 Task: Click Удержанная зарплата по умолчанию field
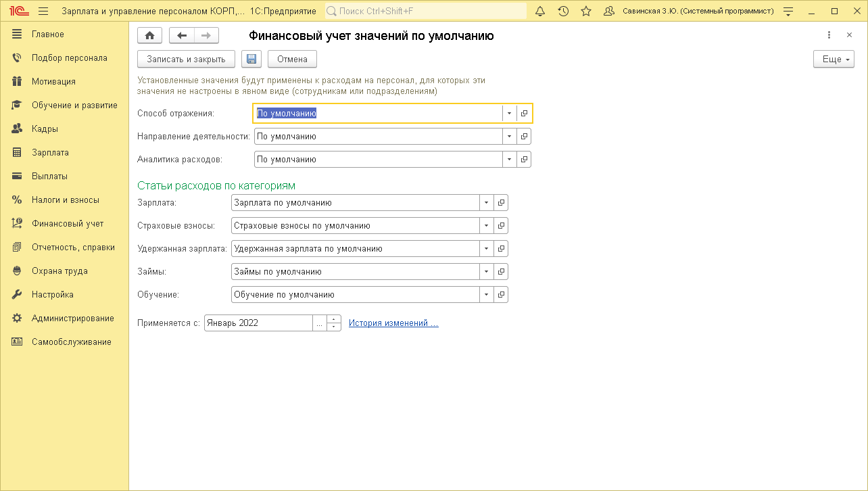coord(355,249)
